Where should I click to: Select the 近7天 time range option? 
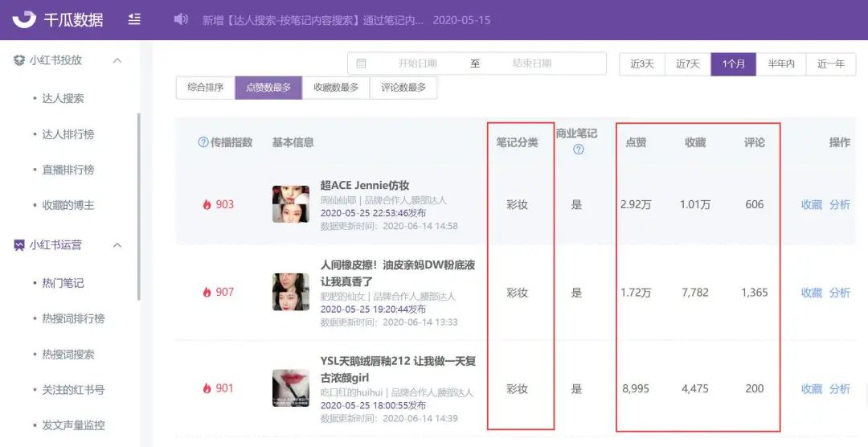pos(687,64)
